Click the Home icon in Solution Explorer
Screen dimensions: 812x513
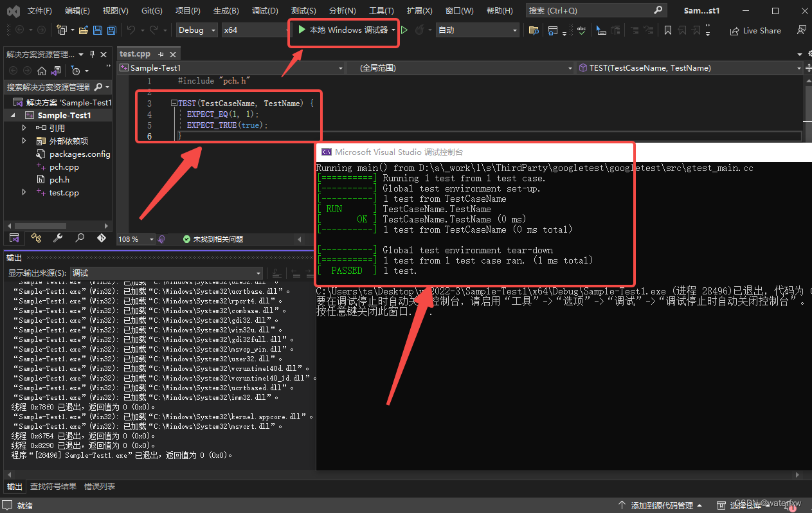coord(42,71)
